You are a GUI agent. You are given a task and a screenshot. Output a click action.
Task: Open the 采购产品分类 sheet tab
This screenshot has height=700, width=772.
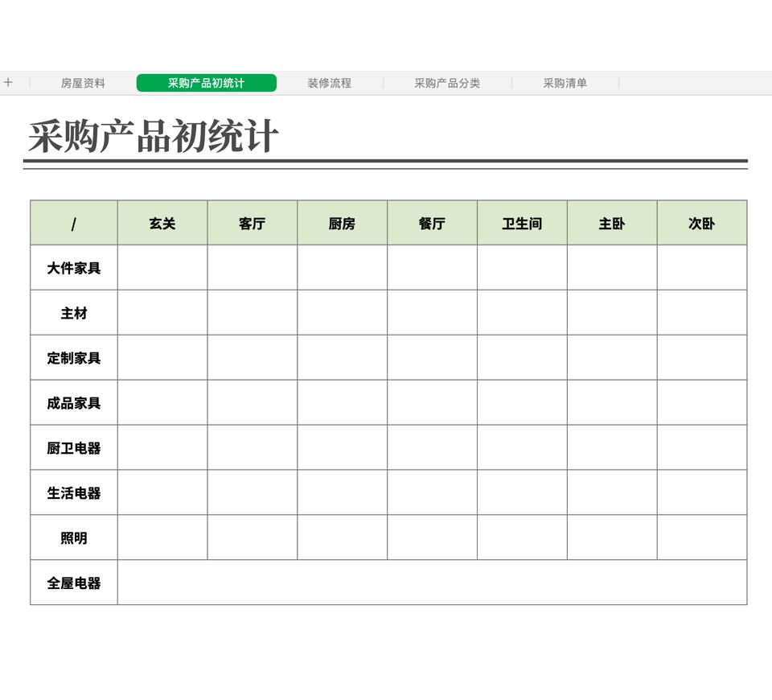tap(447, 83)
